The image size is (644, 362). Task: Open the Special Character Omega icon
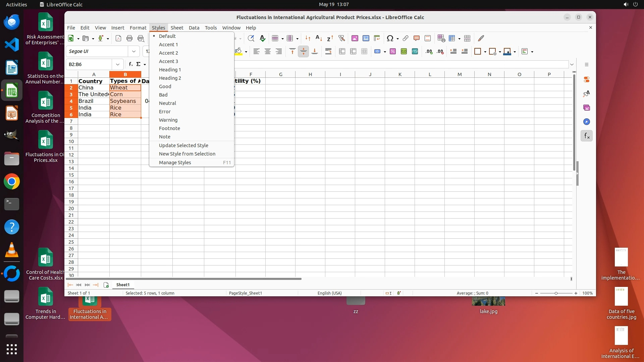pos(390,38)
